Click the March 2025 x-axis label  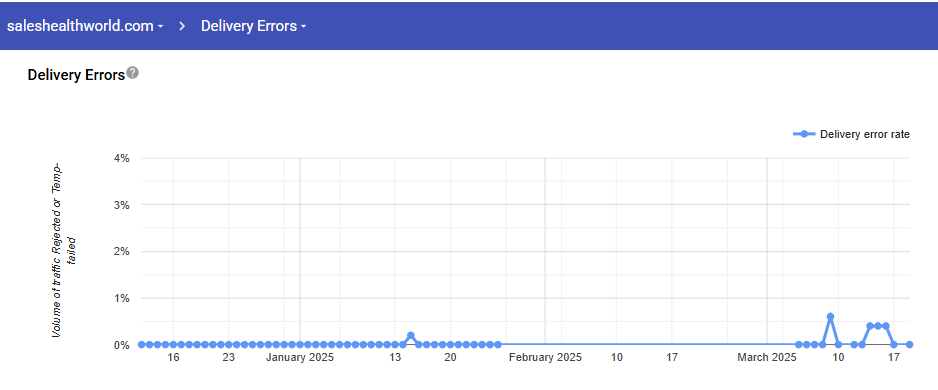(768, 358)
